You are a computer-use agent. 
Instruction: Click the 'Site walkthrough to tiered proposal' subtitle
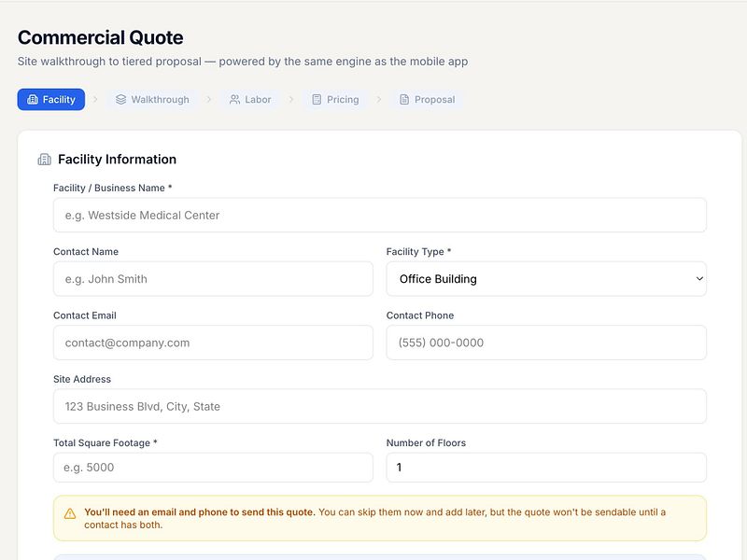point(243,62)
